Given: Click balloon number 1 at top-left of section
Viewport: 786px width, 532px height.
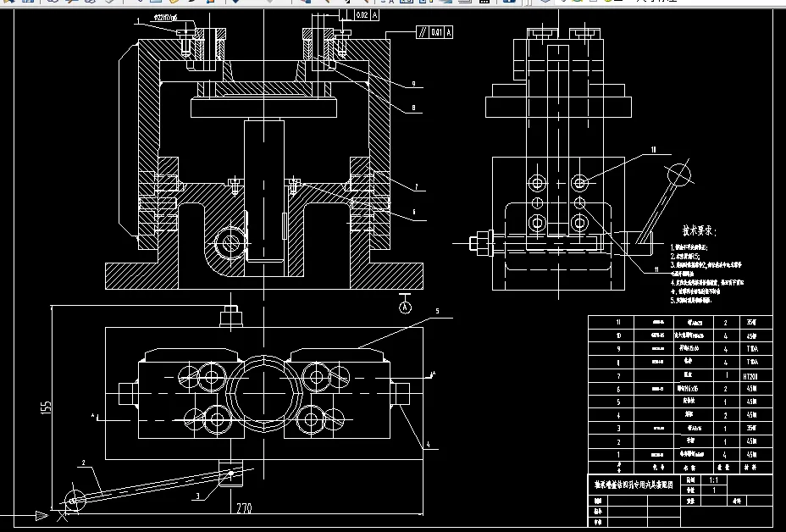Looking at the screenshot, I should click(x=137, y=21).
